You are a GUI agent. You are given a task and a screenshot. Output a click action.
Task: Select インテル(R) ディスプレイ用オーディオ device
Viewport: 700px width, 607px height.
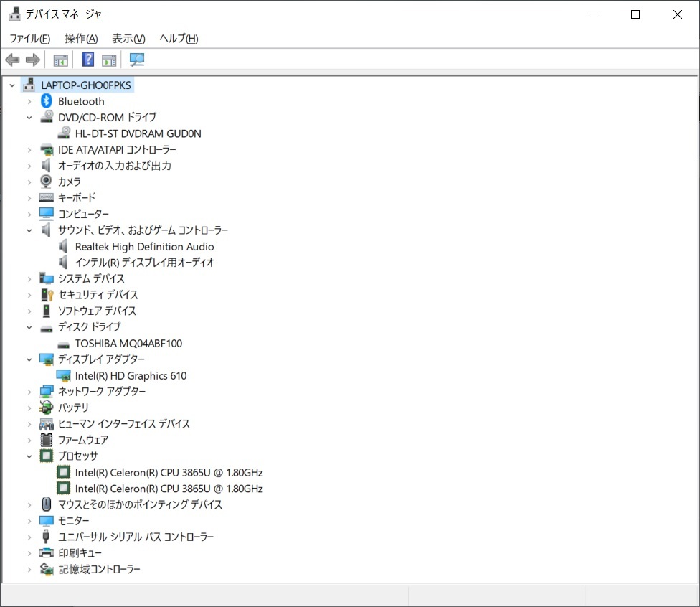coord(144,263)
